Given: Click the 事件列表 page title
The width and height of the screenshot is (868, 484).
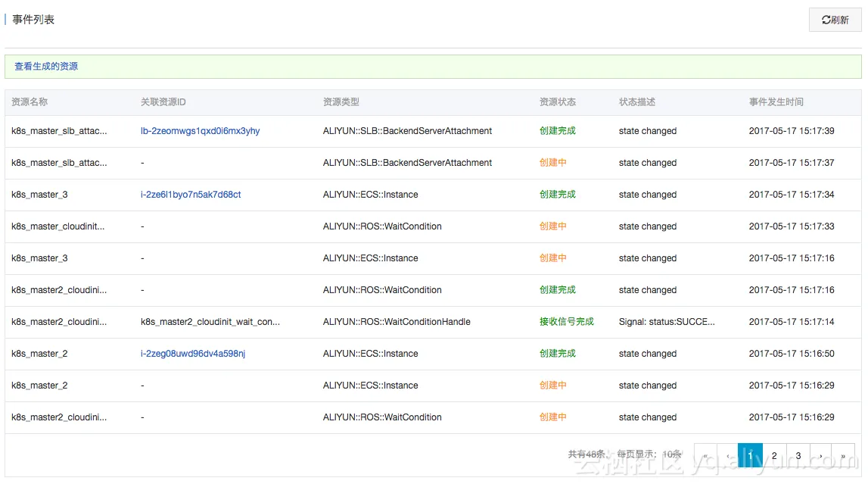Looking at the screenshot, I should (33, 20).
